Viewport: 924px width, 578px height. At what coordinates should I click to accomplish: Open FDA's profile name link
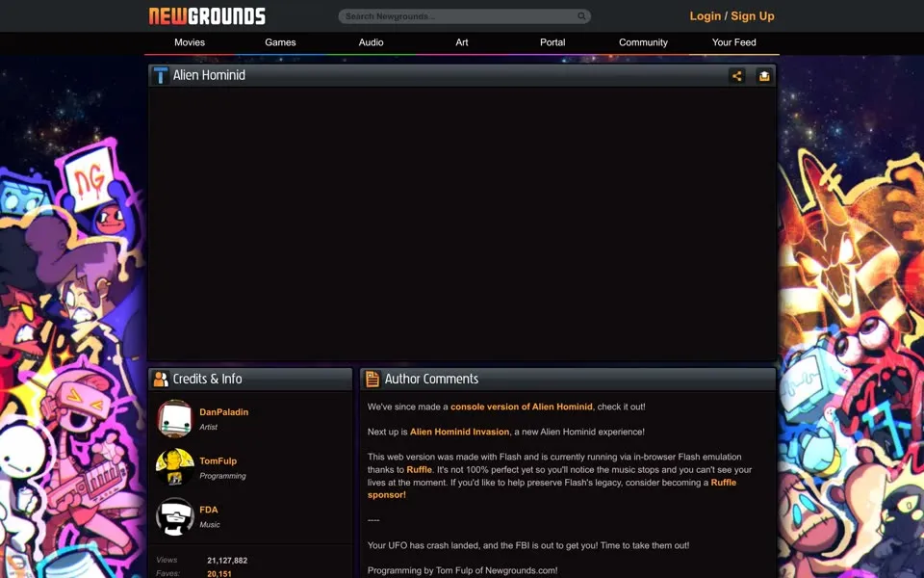(x=209, y=510)
